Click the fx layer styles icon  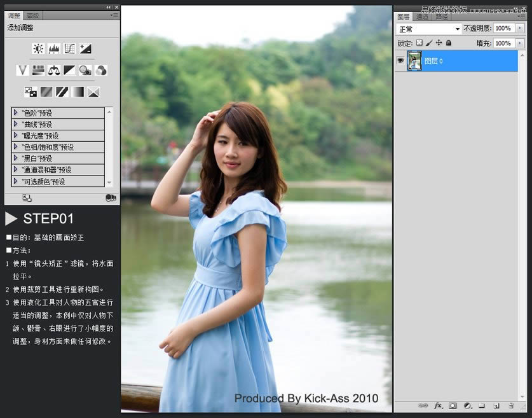point(437,405)
